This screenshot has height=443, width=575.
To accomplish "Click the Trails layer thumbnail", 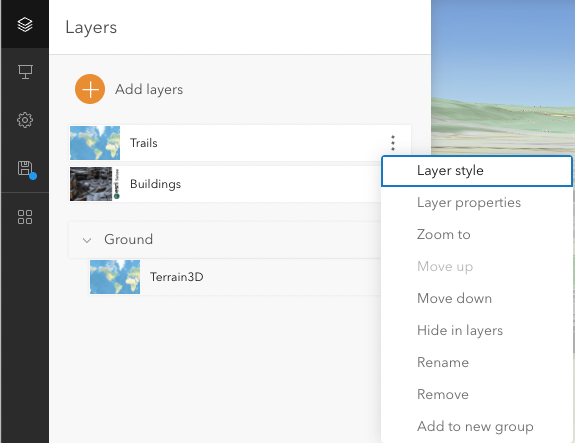I will 95,143.
